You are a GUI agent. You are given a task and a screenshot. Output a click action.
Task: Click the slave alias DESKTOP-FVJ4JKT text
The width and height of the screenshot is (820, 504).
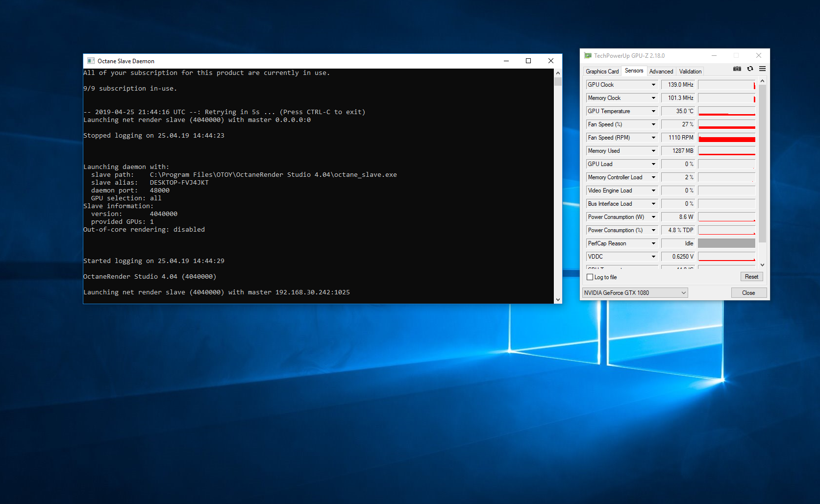(x=179, y=183)
